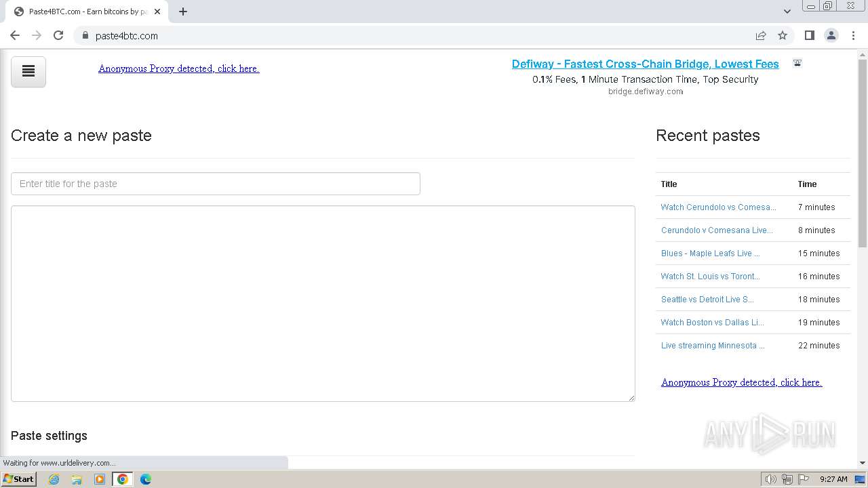
Task: Click the taskbar clock 9:27 AM
Action: point(833,479)
